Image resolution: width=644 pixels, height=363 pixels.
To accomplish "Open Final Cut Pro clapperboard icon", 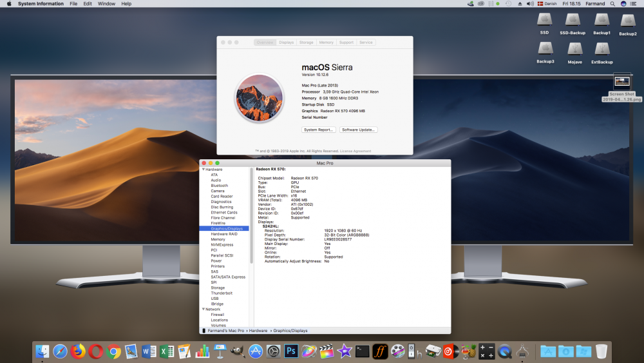I will (x=327, y=351).
